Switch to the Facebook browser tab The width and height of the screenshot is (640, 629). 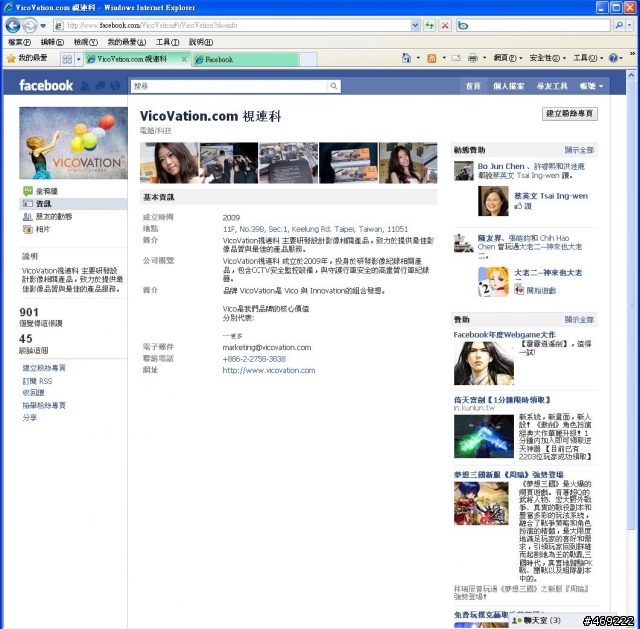pyautogui.click(x=245, y=60)
